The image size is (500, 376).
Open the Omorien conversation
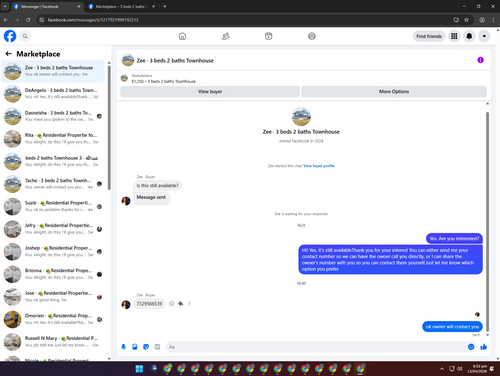click(x=53, y=319)
